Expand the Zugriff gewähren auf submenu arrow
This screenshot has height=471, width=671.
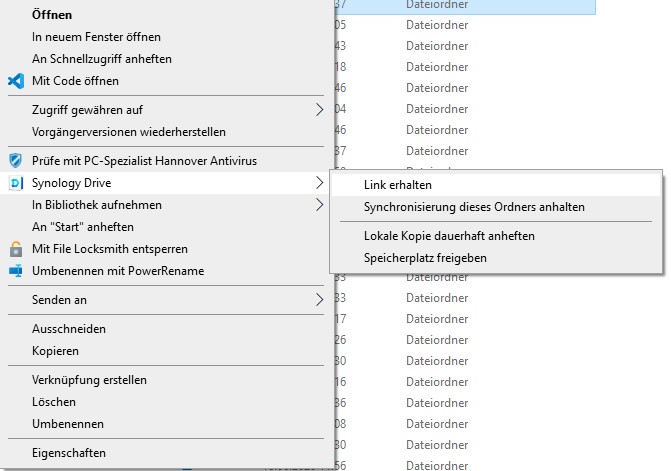[x=320, y=110]
